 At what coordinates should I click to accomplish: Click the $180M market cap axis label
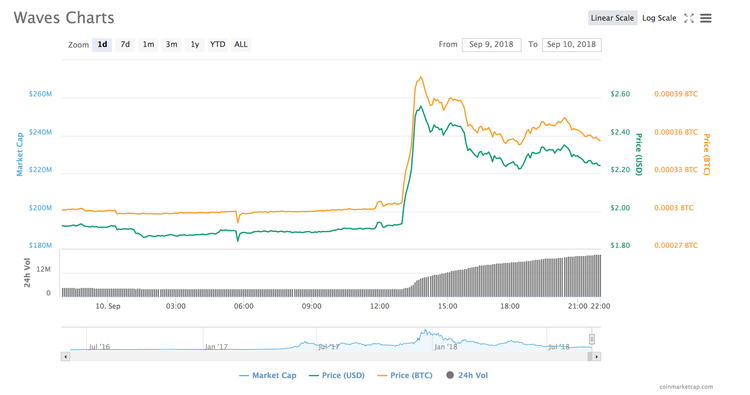[40, 246]
